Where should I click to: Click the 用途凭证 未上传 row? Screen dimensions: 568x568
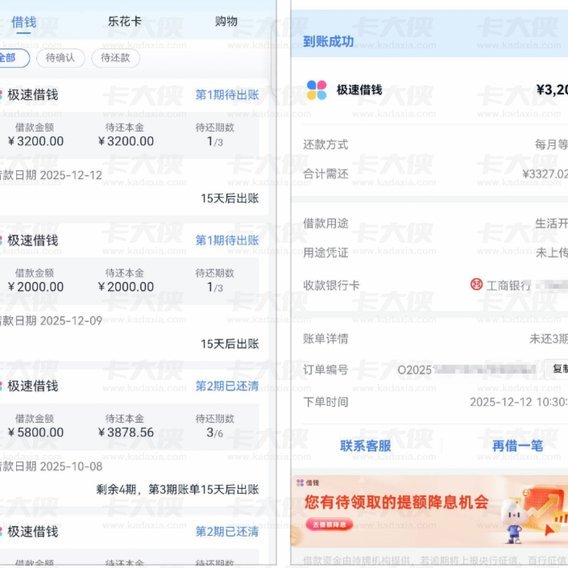(435, 252)
